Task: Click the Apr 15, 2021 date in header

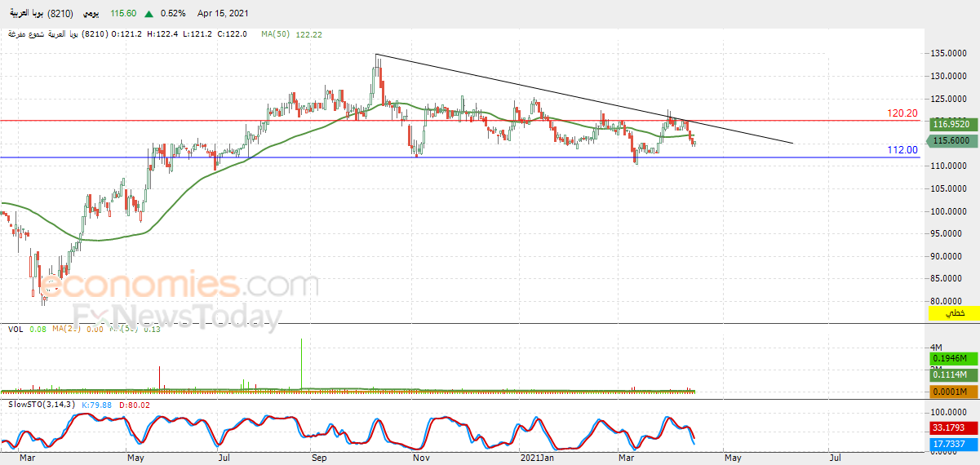Action: (x=224, y=14)
